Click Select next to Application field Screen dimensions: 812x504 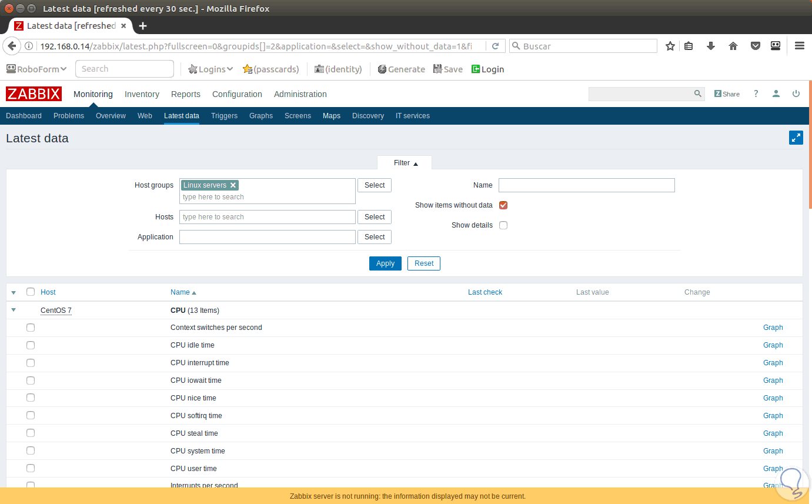pyautogui.click(x=375, y=237)
